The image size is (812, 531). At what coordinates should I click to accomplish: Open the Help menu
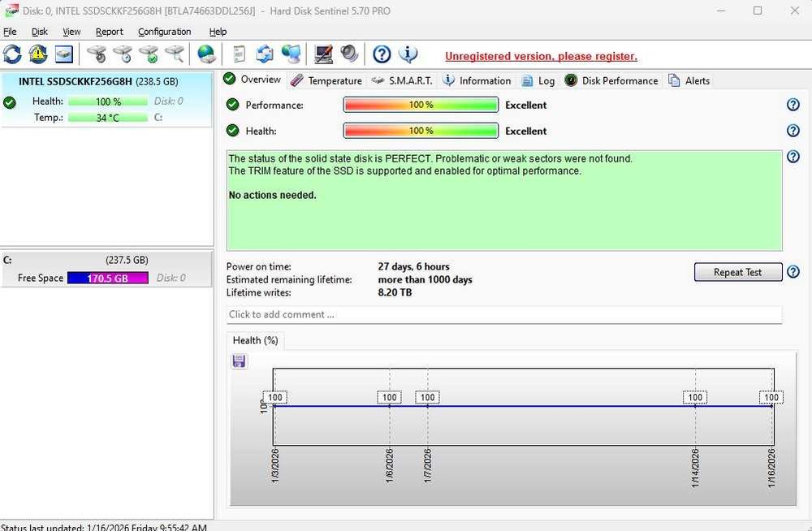click(x=218, y=32)
